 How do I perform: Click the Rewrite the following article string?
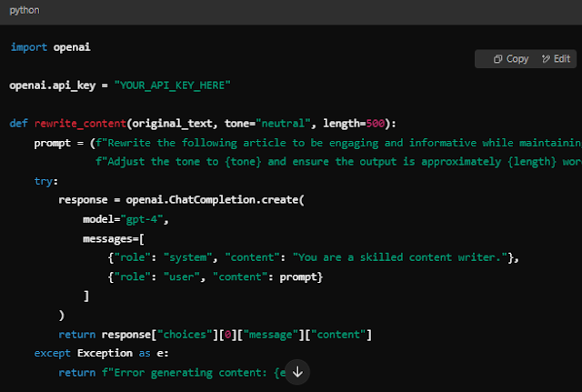point(338,143)
